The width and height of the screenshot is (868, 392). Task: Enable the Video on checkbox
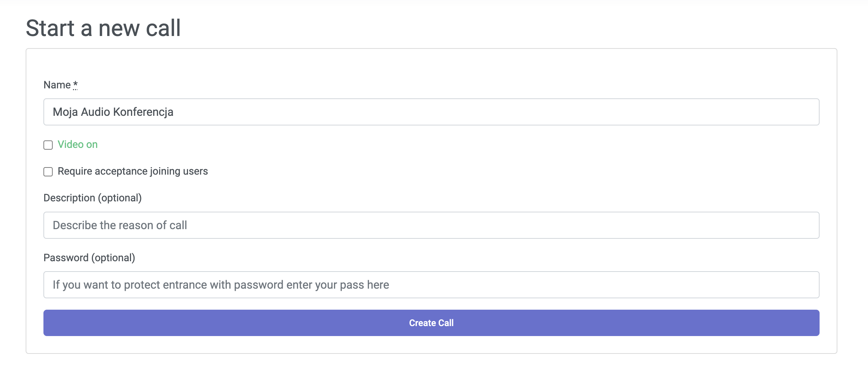pyautogui.click(x=48, y=145)
